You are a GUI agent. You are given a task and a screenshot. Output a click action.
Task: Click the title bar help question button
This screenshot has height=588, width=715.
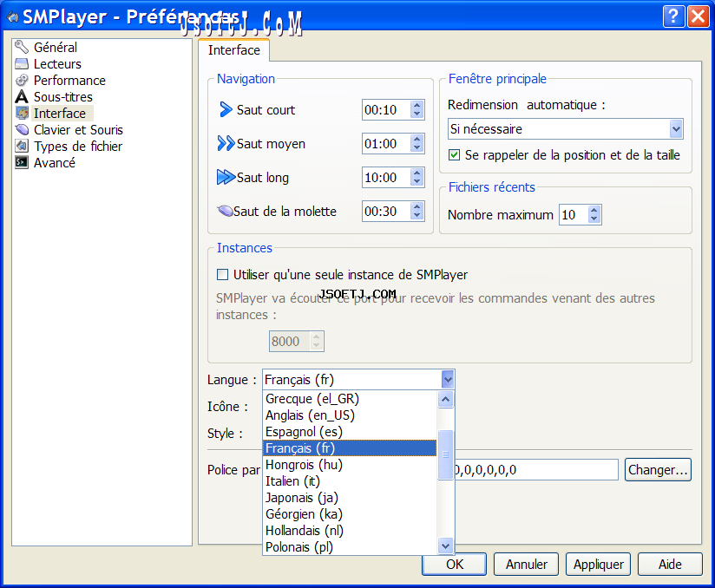coord(673,16)
